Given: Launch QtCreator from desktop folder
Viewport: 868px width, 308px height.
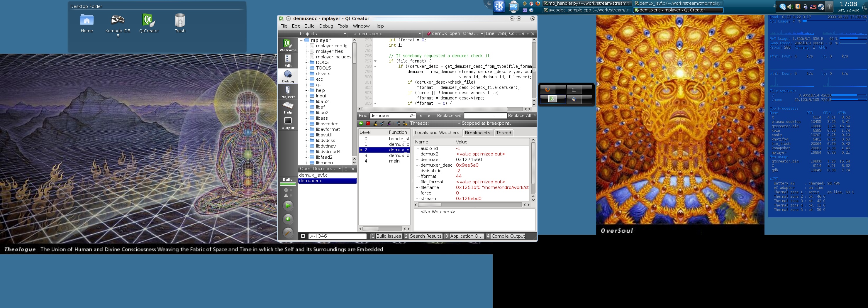Looking at the screenshot, I should pos(149,23).
